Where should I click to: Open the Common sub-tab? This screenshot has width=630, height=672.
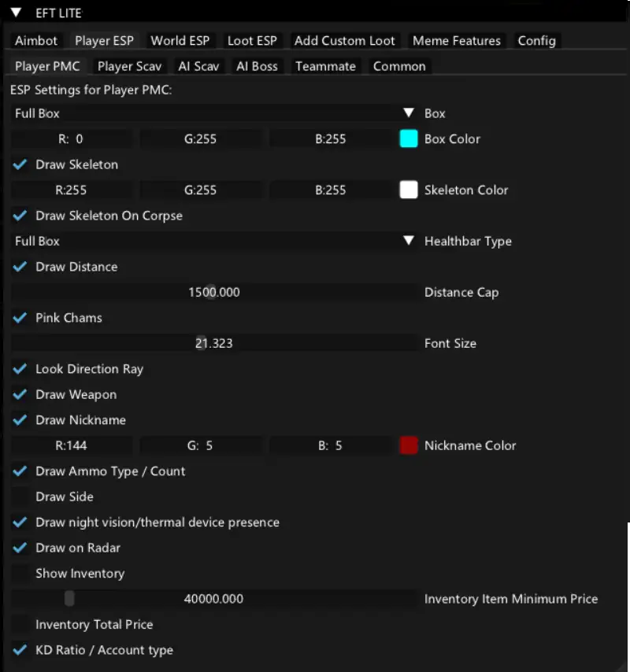tap(399, 66)
